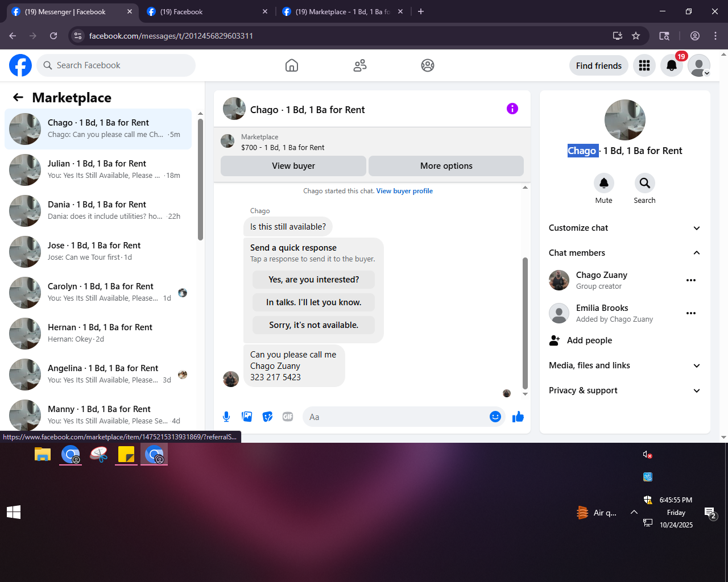Screen dimensions: 728x582
Task: Click the browser address bar URL
Action: [x=171, y=36]
